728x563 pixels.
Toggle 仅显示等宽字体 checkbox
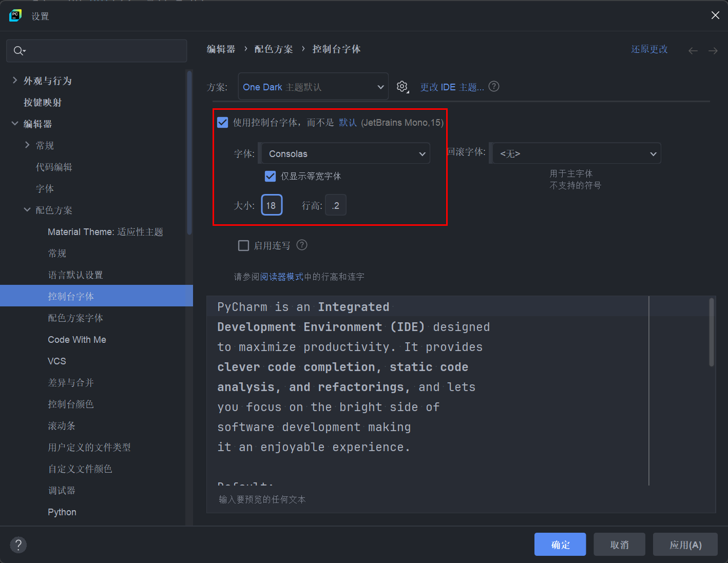point(270,176)
